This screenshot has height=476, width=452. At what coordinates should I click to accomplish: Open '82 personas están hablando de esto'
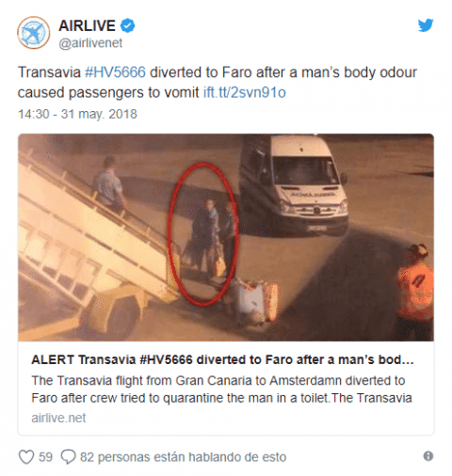183,457
